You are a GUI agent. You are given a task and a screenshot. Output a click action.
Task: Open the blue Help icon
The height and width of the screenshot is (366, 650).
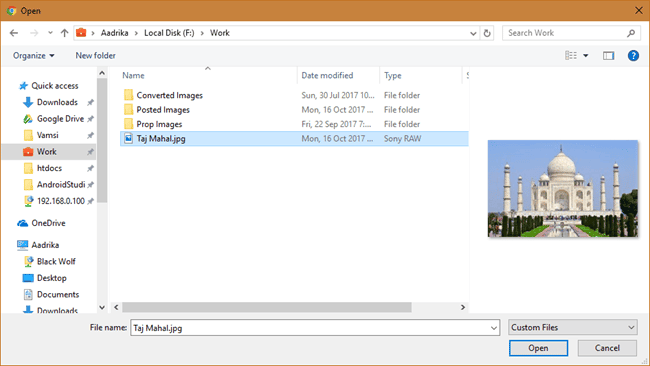(x=633, y=56)
